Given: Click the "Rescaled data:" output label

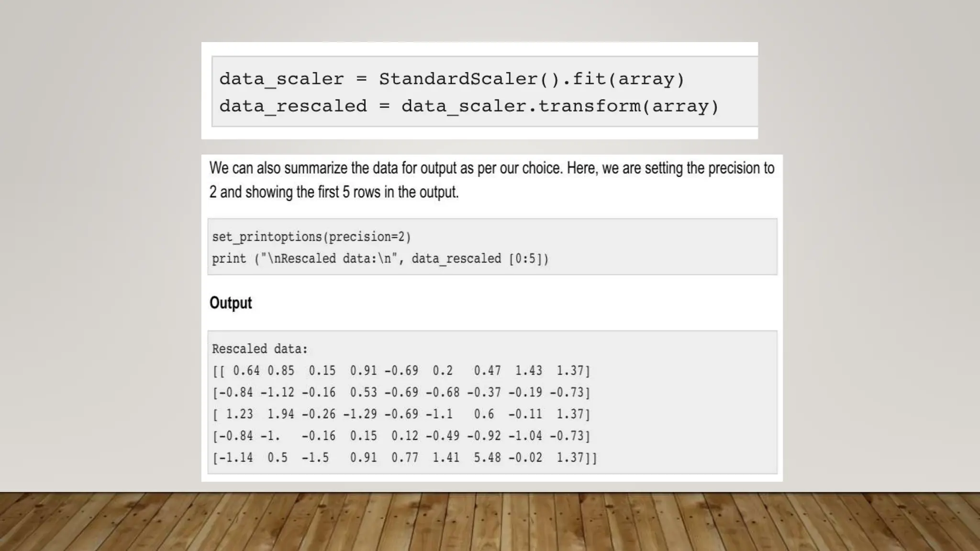Looking at the screenshot, I should [260, 349].
